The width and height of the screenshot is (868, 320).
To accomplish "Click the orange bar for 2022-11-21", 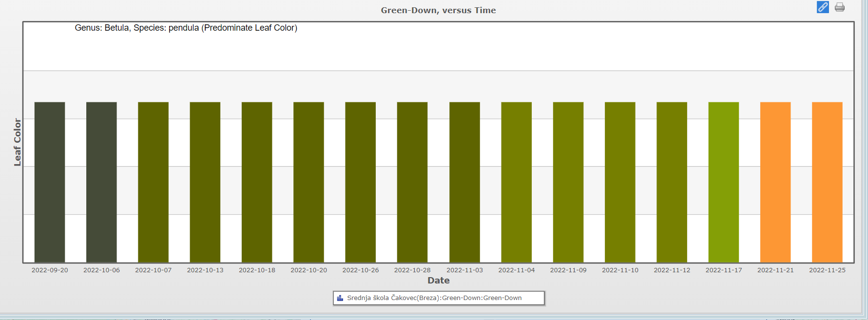I will pos(775,182).
